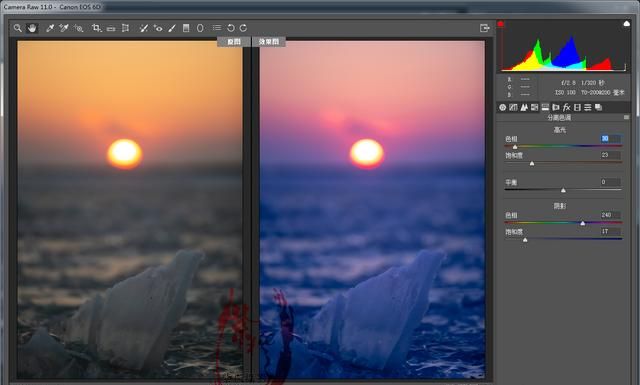
Task: Click the before preview image on the left
Action: (x=130, y=209)
